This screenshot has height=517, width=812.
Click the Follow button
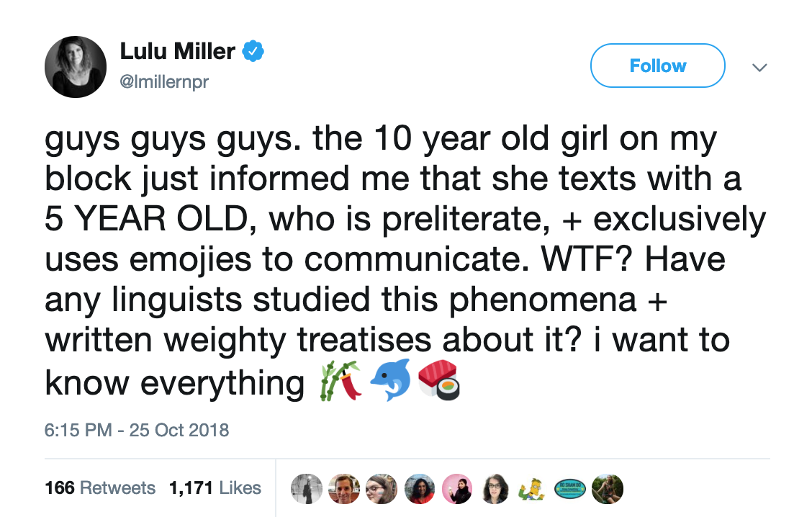(x=657, y=66)
